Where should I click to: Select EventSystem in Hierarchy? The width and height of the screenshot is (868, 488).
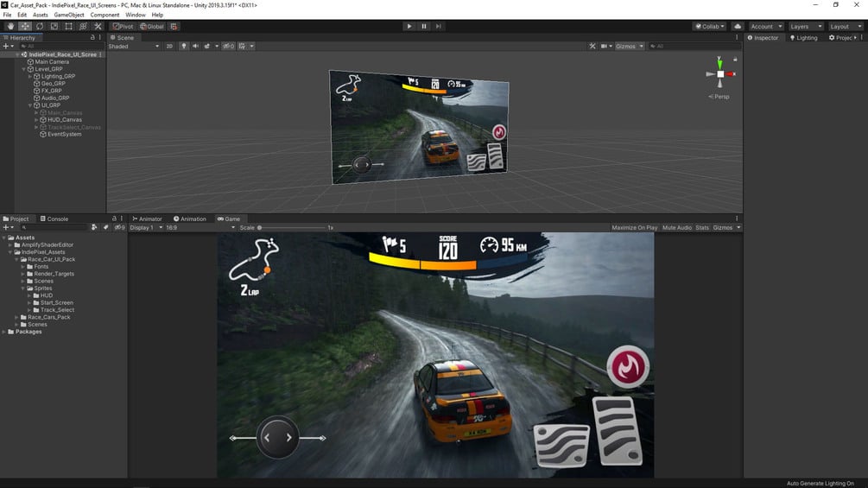pyautogui.click(x=64, y=134)
